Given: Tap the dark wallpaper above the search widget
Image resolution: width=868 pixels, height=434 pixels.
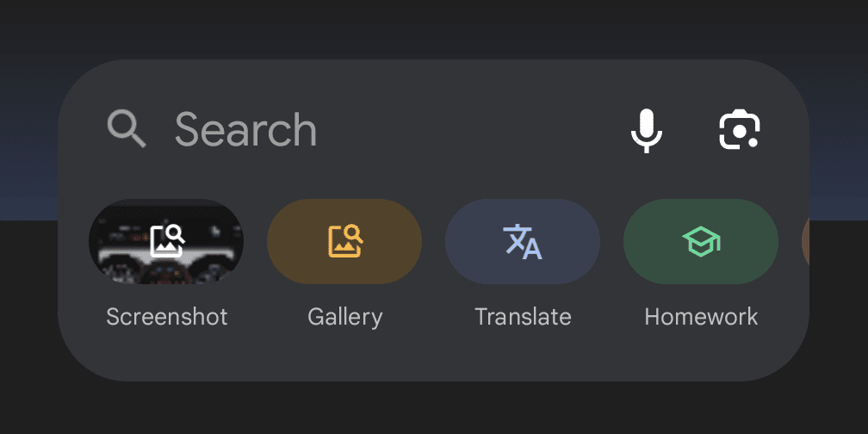Looking at the screenshot, I should [x=431, y=26].
